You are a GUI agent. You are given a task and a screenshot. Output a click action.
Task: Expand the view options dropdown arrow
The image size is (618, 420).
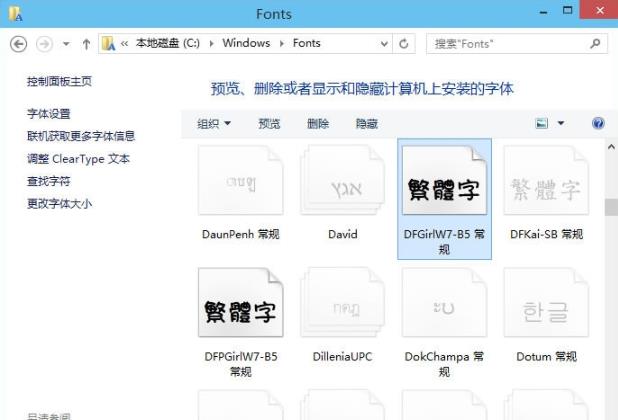pyautogui.click(x=560, y=124)
